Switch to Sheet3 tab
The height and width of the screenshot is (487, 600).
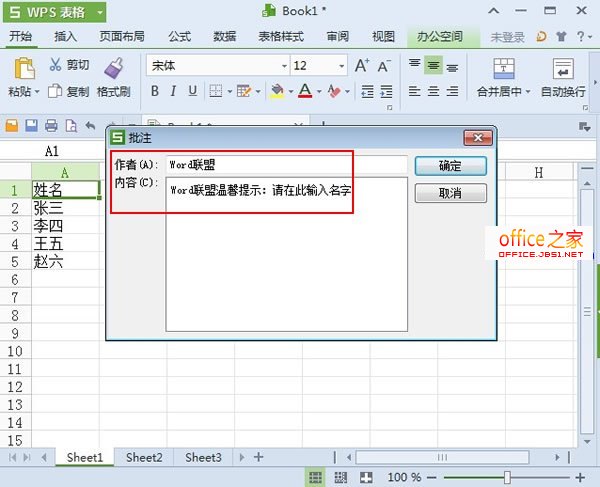pyautogui.click(x=203, y=457)
